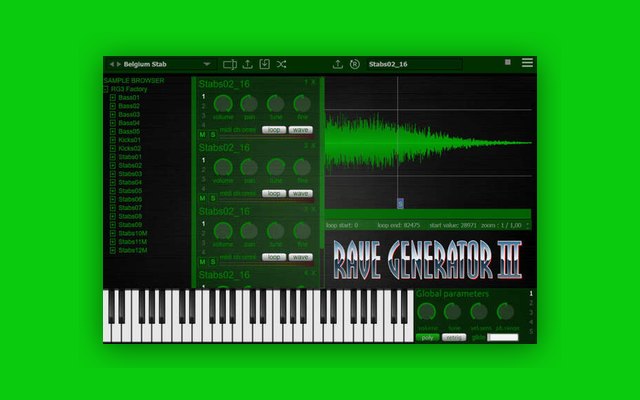640x400 pixels.
Task: Select layer 3 in slot 1
Action: pos(203,116)
